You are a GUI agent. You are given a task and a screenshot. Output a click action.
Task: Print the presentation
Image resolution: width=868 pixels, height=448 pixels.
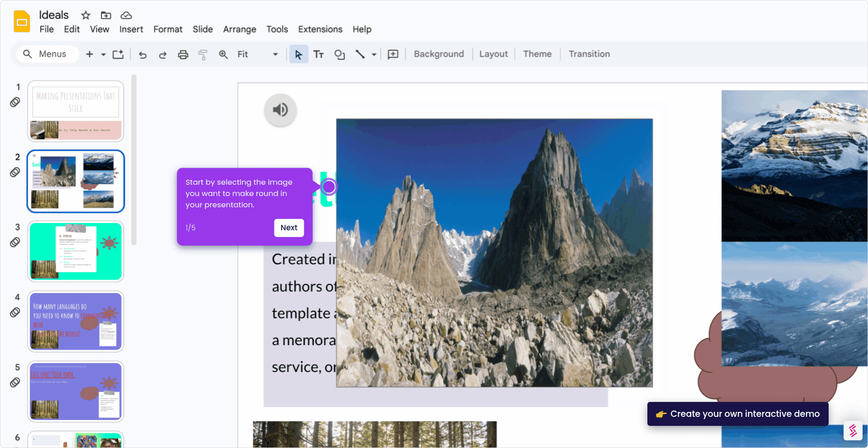pos(183,55)
